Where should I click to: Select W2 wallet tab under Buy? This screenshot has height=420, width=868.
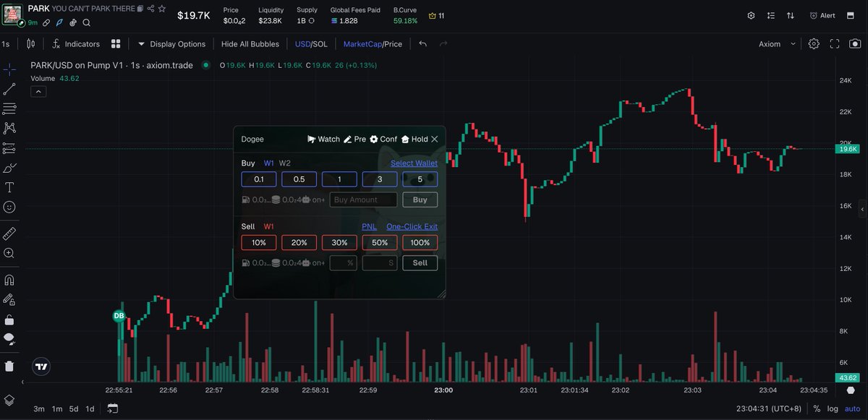285,163
